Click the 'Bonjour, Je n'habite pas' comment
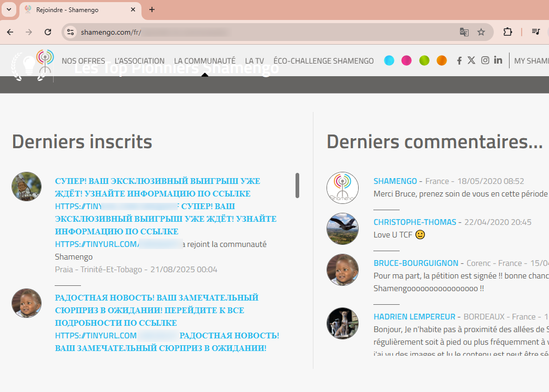Screen dimensions: 549x392 pos(461,340)
